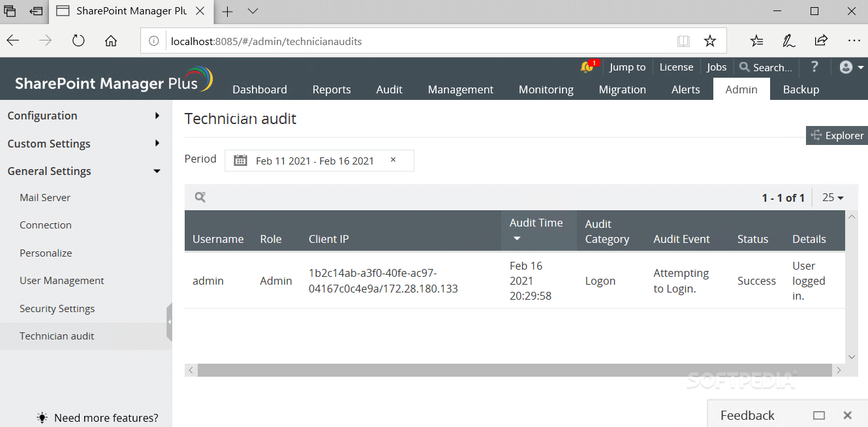Click the notification bell icon

[587, 67]
